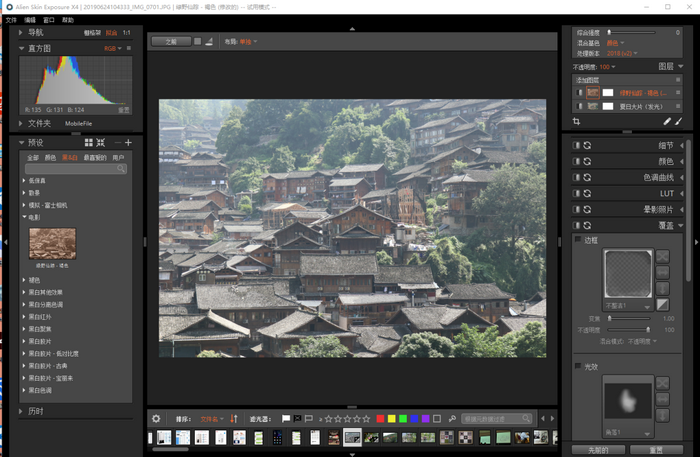Enable the 光效 light effect checkbox
700x457 pixels.
[578, 366]
